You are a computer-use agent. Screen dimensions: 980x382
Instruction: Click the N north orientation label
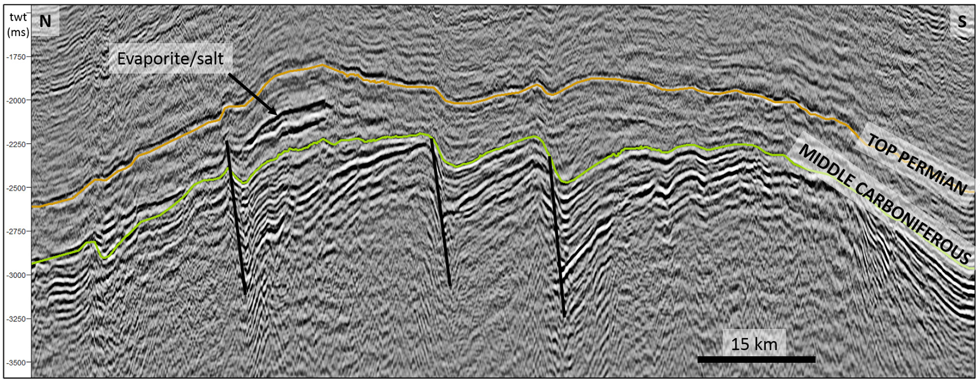click(x=45, y=21)
